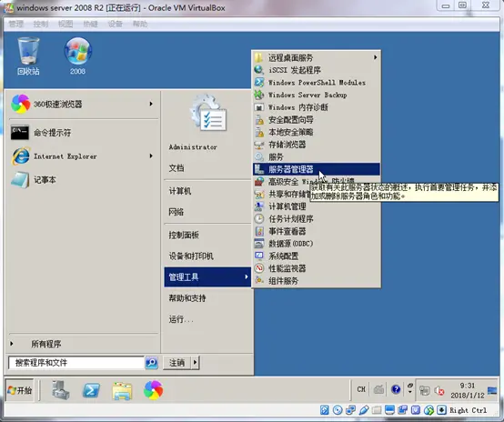Screen dimensions: 504x422
Task: Open the Recycle Bin desktop icon
Action: [x=28, y=55]
